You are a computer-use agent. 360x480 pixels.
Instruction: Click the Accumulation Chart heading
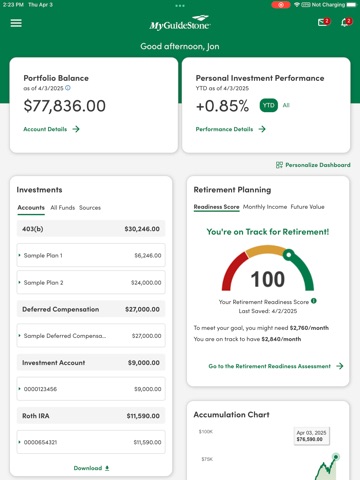pyautogui.click(x=231, y=415)
